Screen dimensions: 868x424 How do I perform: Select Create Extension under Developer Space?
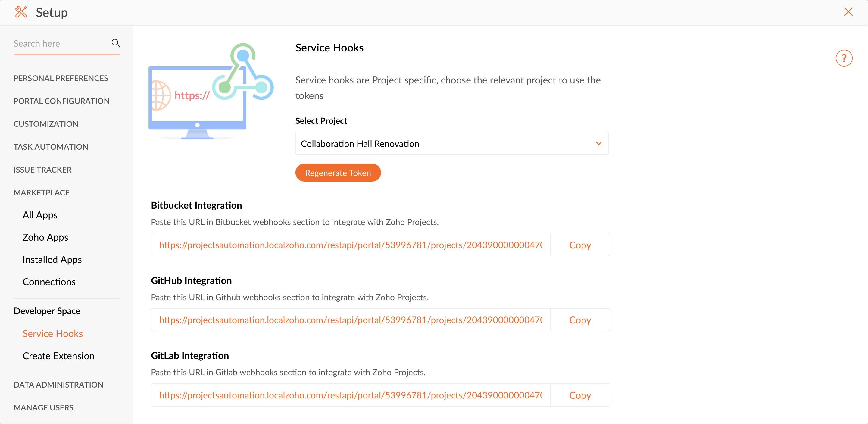58,356
